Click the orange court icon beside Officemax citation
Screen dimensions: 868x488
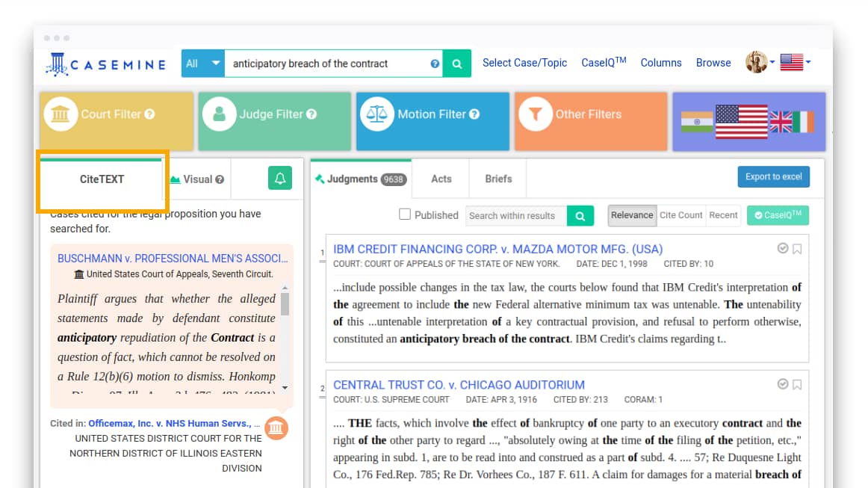pyautogui.click(x=276, y=427)
